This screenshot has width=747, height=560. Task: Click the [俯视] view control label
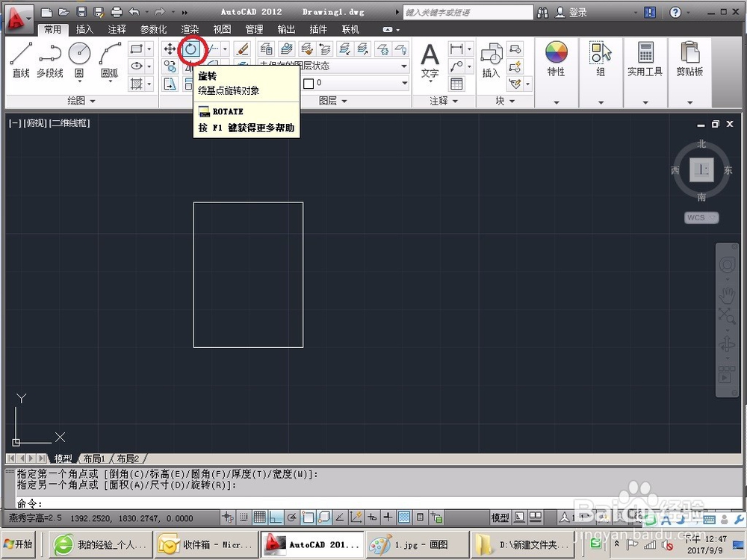tap(35, 123)
